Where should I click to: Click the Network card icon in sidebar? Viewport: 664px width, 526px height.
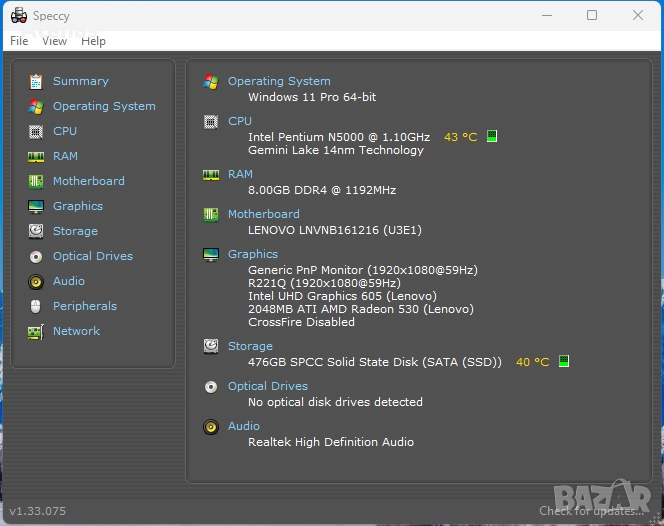point(36,332)
